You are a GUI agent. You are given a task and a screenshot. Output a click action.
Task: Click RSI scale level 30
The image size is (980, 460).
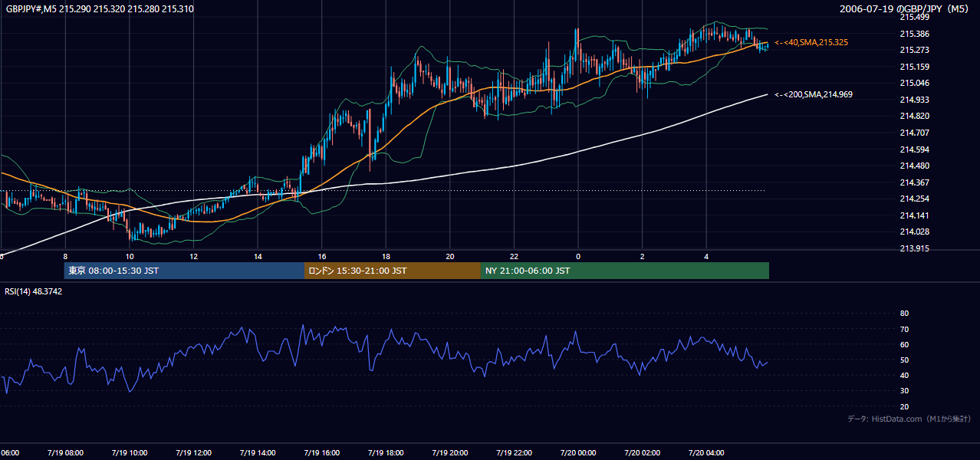[904, 391]
